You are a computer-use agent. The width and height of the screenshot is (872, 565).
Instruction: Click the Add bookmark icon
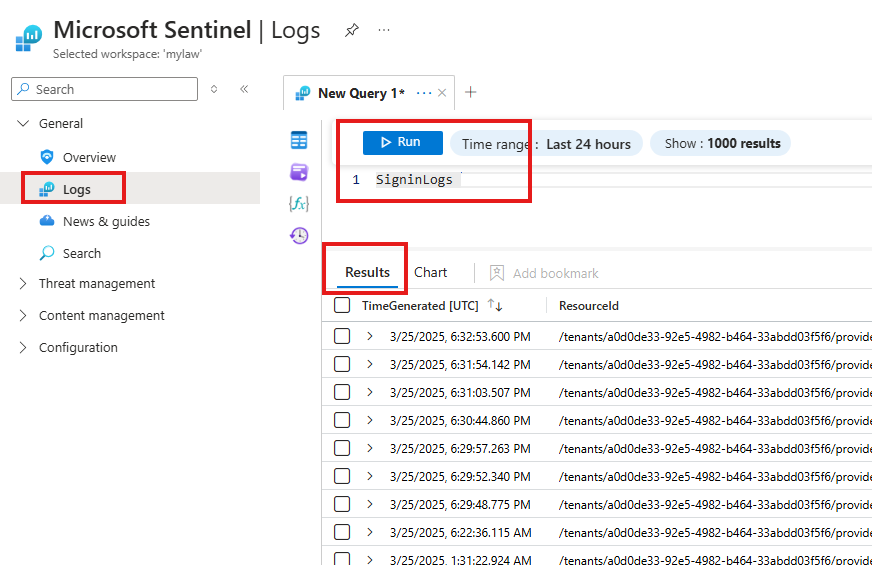[x=497, y=273]
